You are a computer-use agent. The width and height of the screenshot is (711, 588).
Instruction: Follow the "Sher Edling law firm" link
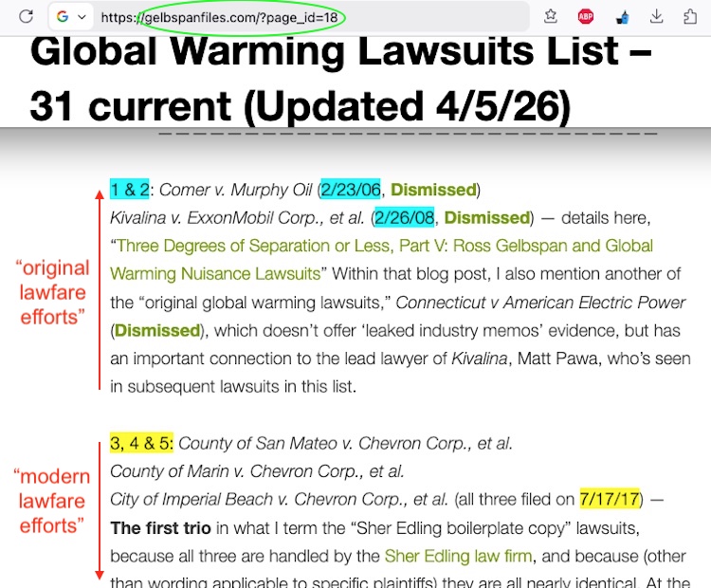[458, 555]
